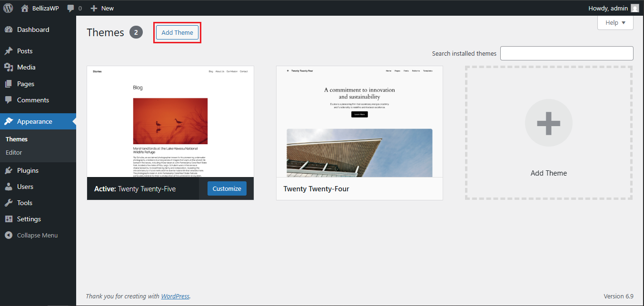Click the admin avatar in top bar
The width and height of the screenshot is (644, 306).
[635, 8]
